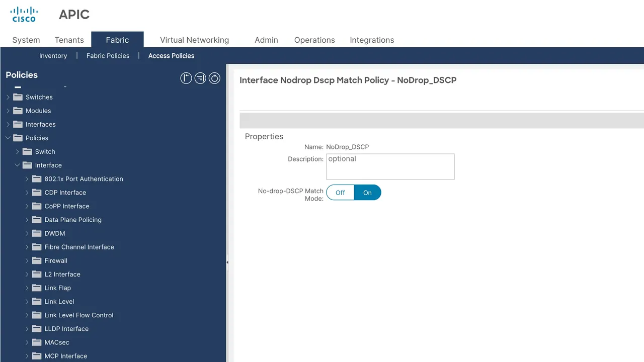Open the Fabric Policies submenu
644x362 pixels.
tap(108, 56)
